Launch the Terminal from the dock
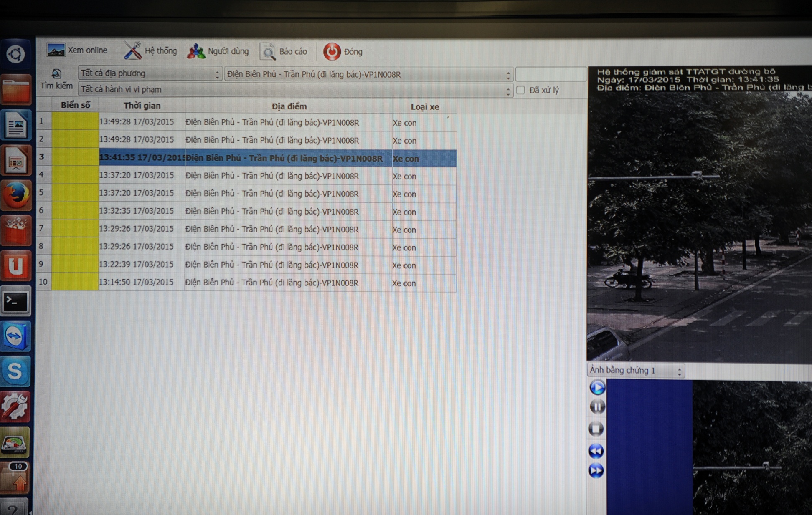 [x=16, y=301]
